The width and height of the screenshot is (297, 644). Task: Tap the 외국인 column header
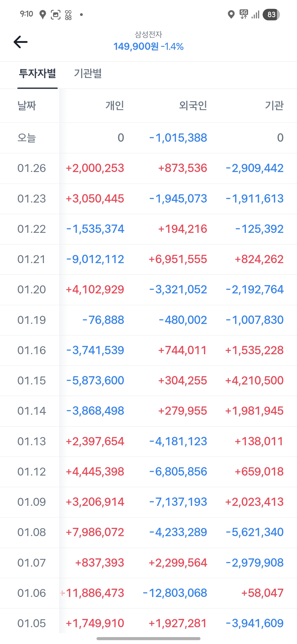coord(193,106)
